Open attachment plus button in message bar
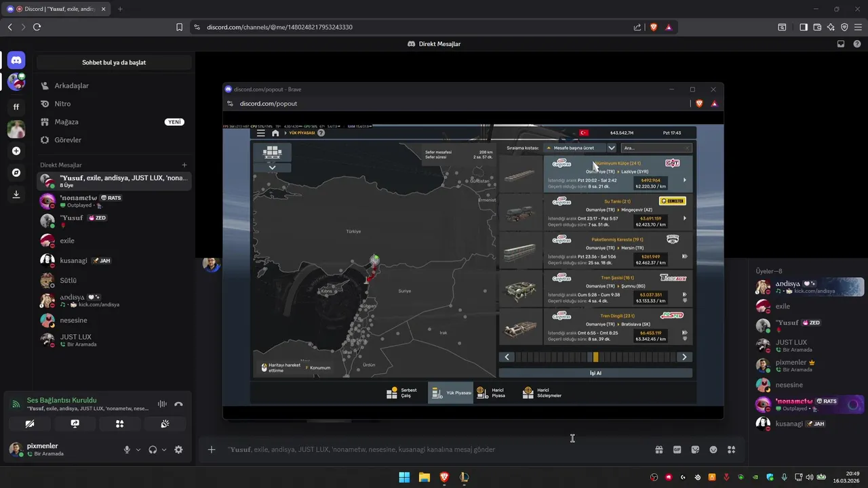Image resolution: width=868 pixels, height=488 pixels. (x=212, y=449)
